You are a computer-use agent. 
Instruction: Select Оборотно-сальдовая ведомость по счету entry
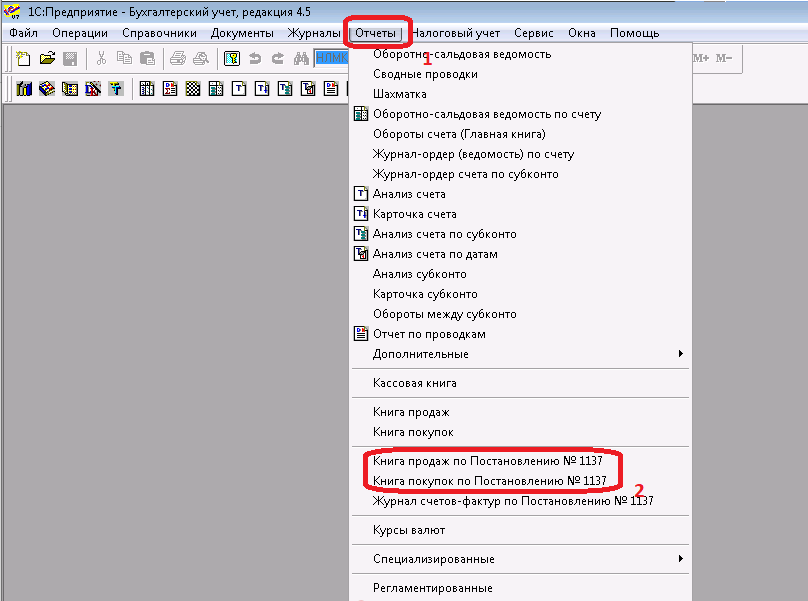coord(520,114)
